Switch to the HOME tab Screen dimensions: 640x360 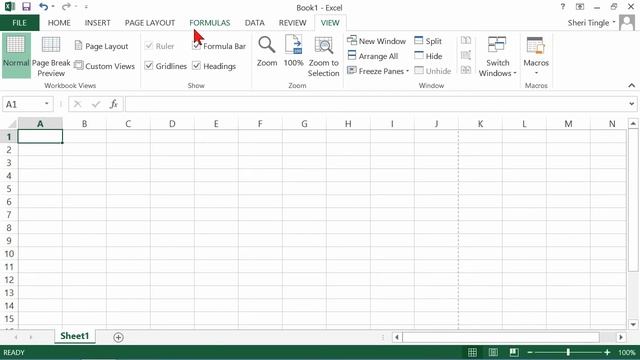[59, 23]
